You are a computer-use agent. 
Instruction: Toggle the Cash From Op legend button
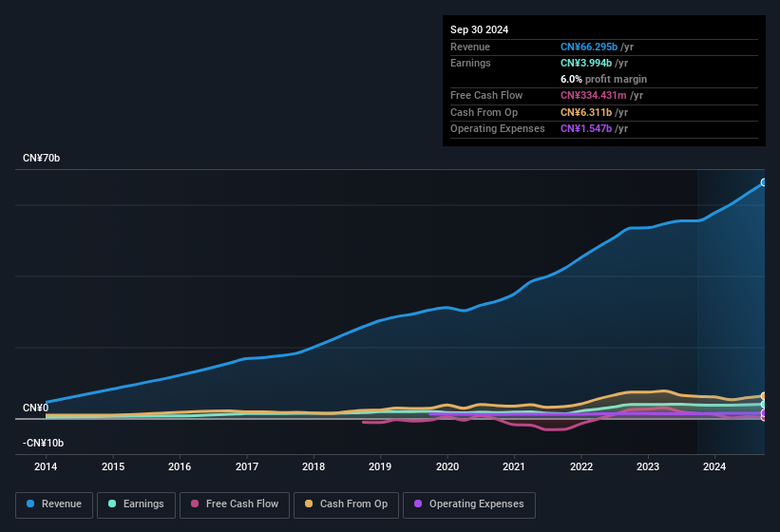(x=346, y=504)
